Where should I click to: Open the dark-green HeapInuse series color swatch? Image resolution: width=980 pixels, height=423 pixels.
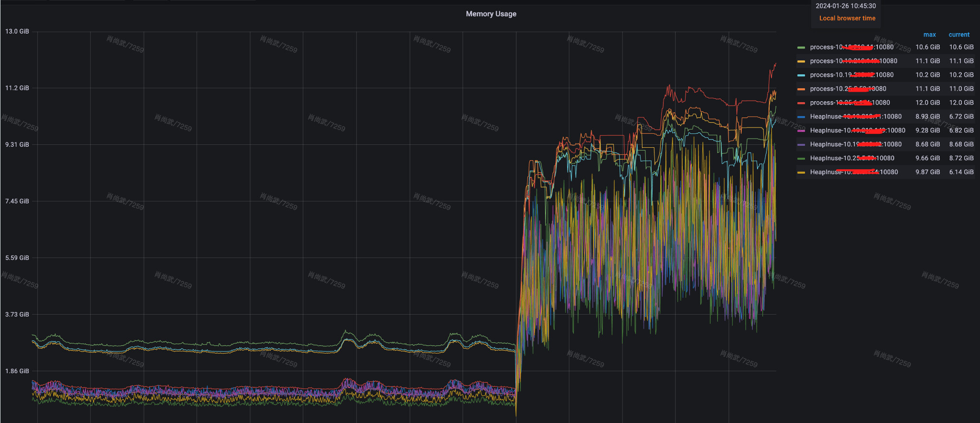[x=801, y=159]
